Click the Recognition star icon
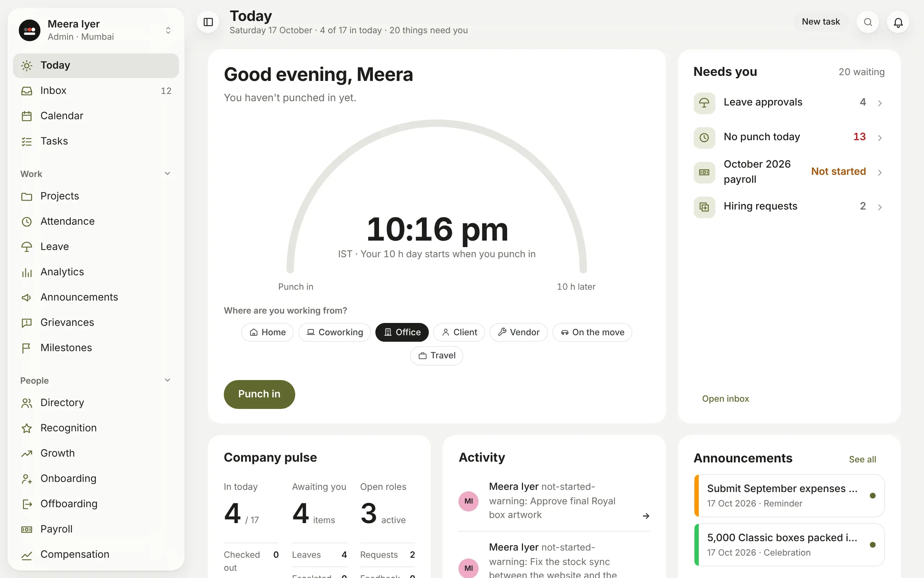Viewport: 924px width, 578px height. [x=27, y=428]
